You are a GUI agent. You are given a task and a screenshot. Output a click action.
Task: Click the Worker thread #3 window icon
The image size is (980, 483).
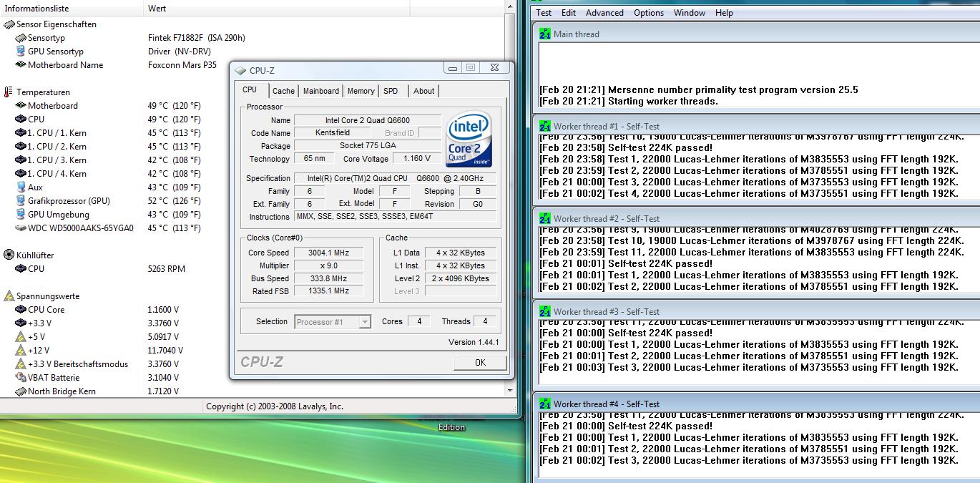coord(544,311)
